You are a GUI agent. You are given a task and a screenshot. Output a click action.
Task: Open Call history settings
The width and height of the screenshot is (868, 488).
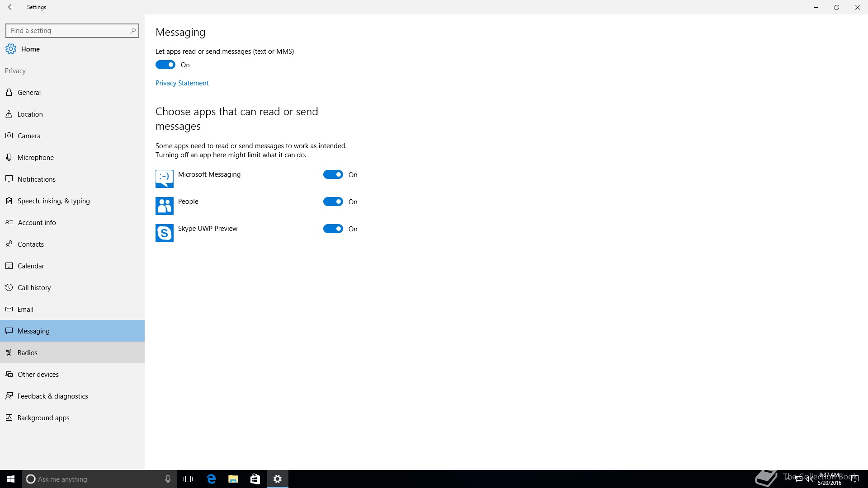72,287
